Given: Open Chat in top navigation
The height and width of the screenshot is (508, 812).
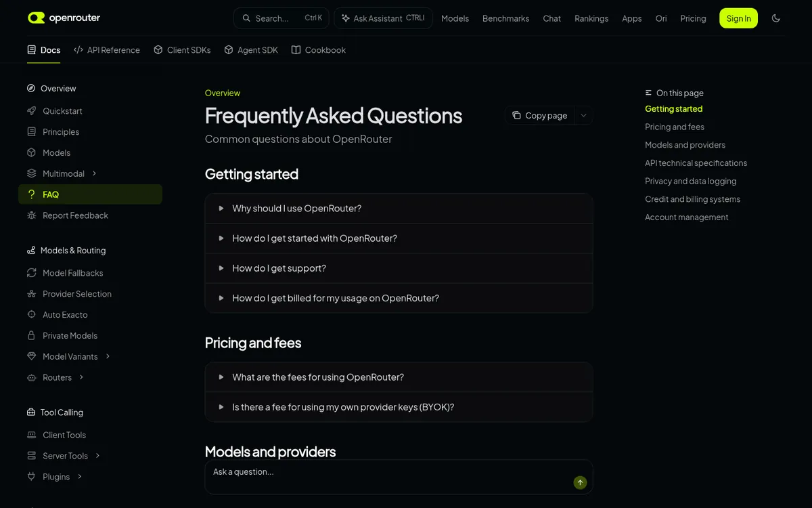Looking at the screenshot, I should tap(551, 18).
